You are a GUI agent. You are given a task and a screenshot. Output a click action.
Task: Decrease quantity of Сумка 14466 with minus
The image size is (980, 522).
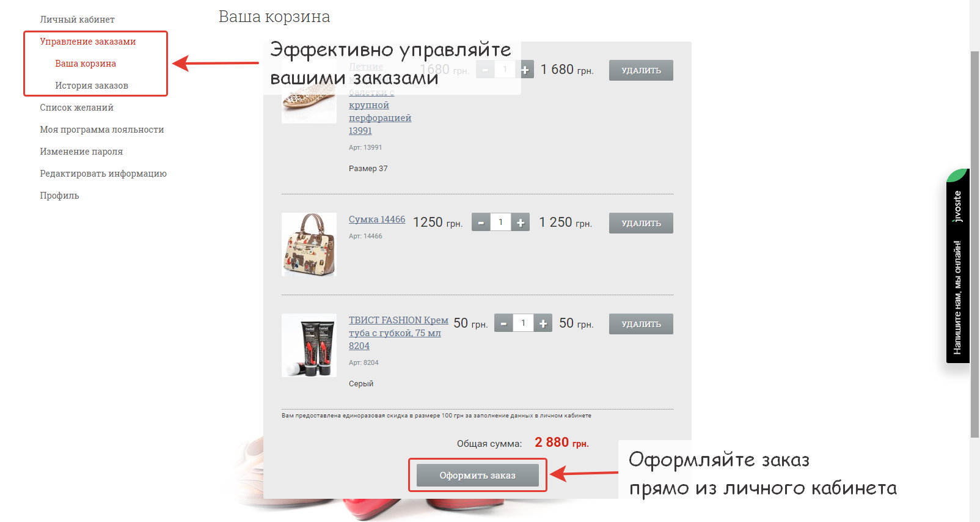pyautogui.click(x=481, y=222)
